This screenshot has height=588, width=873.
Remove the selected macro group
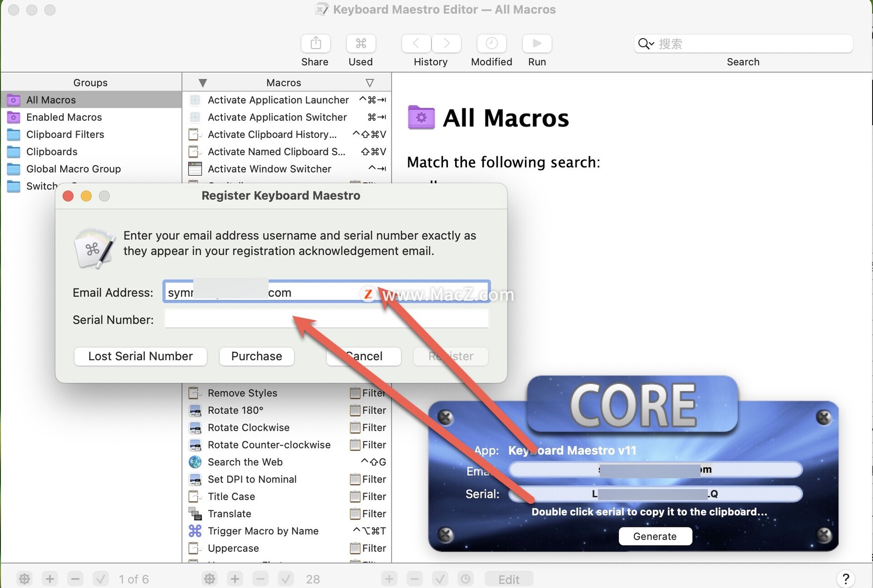tap(75, 579)
